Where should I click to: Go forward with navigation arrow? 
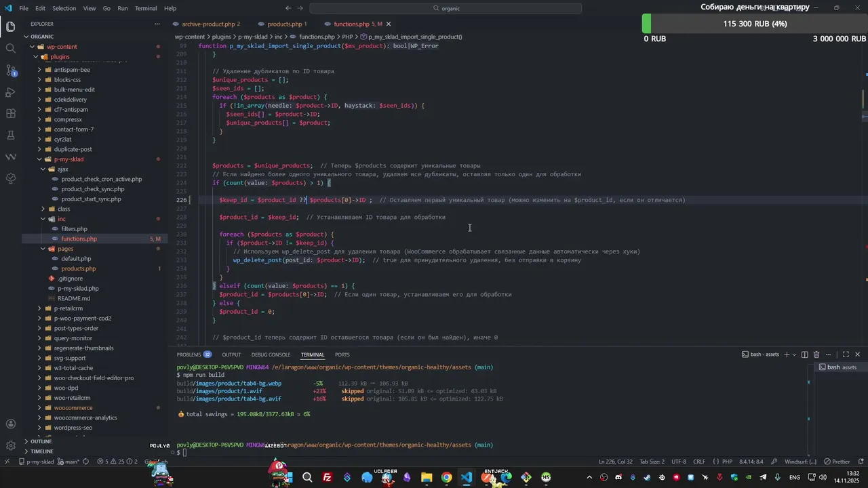point(300,8)
